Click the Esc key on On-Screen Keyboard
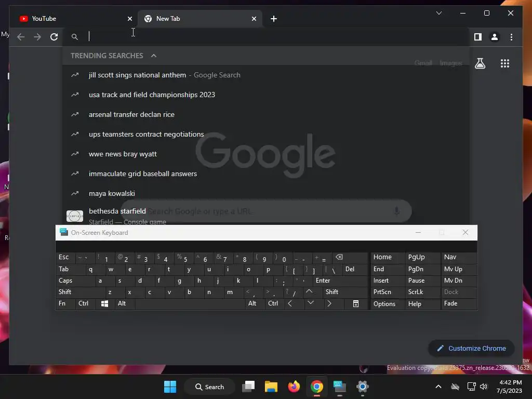The width and height of the screenshot is (532, 399). point(64,257)
